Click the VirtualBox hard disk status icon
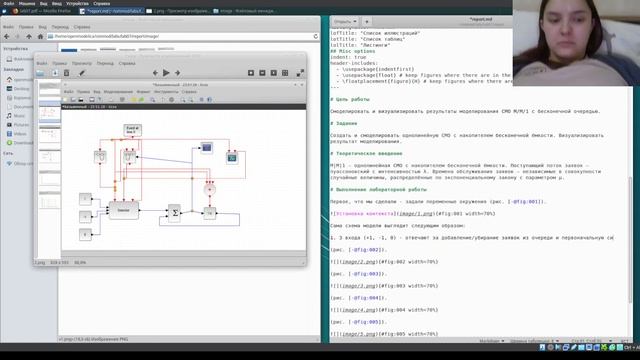This screenshot has width=640, height=360. coord(542,347)
